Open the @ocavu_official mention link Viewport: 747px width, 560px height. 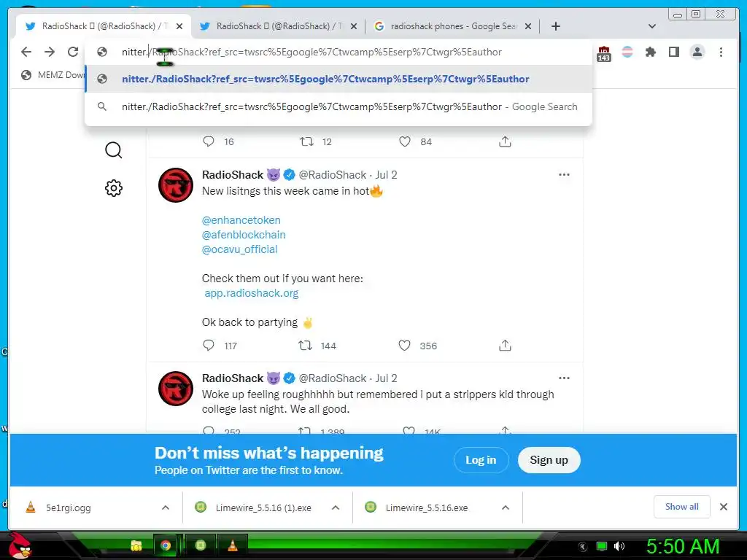239,249
